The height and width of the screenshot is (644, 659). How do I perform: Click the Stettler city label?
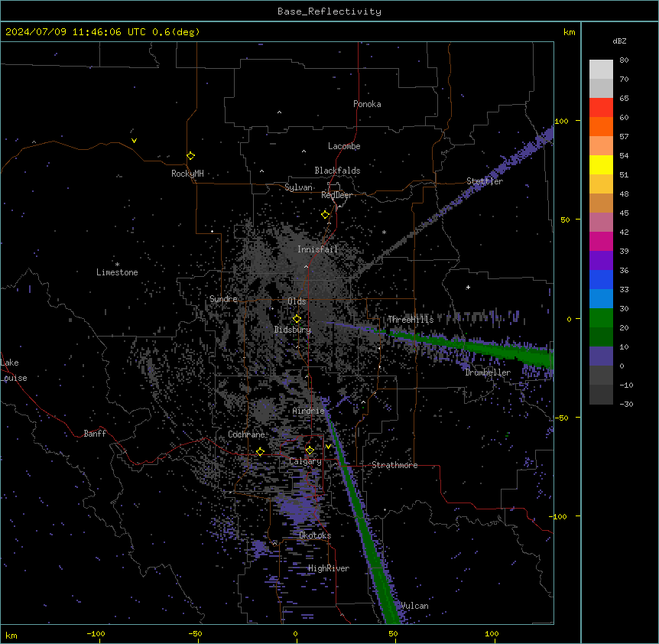485,181
